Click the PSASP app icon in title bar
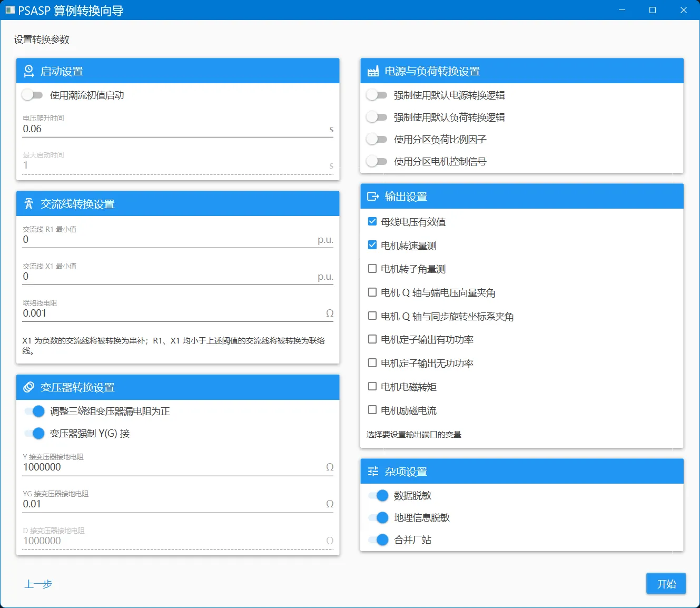The height and width of the screenshot is (608, 700). [x=10, y=10]
